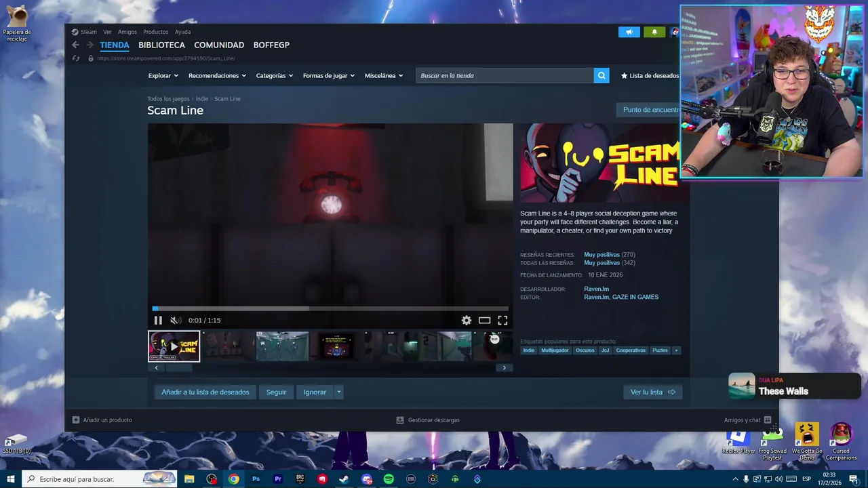Expand the Explorar dropdown
Viewport: 868px width, 488px height.
[x=163, y=75]
